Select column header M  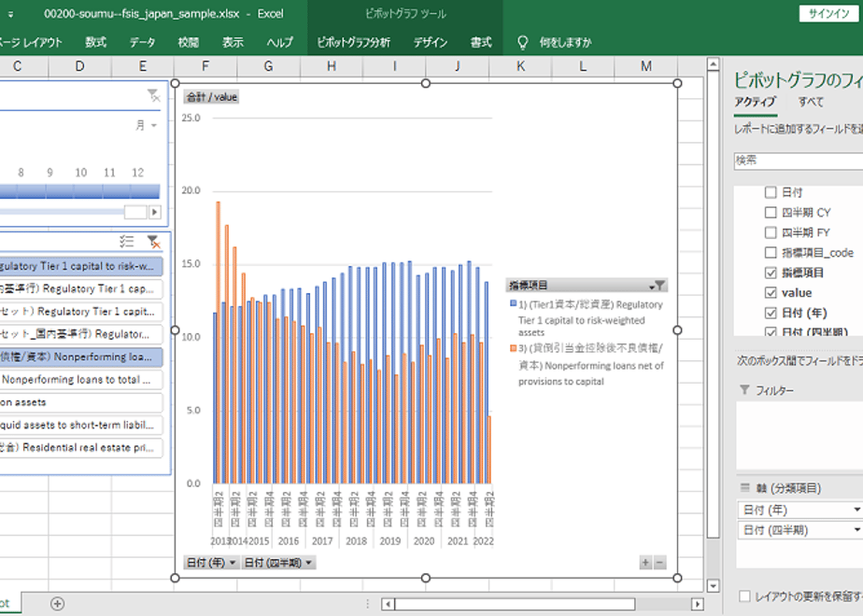646,66
